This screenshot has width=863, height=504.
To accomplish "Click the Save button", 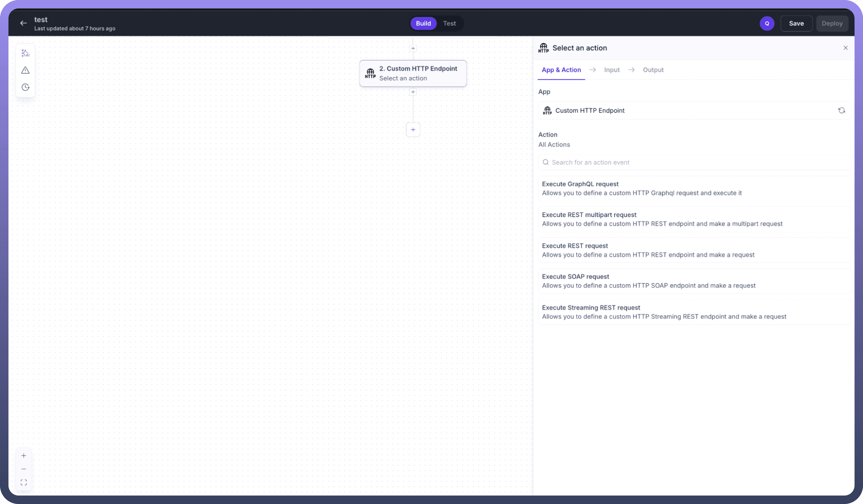I will click(796, 24).
